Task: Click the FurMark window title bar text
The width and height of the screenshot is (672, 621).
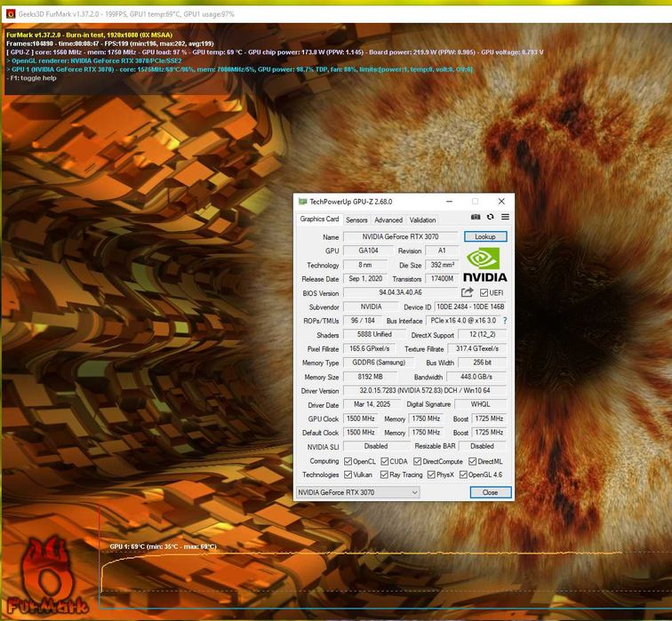Action: click(126, 14)
